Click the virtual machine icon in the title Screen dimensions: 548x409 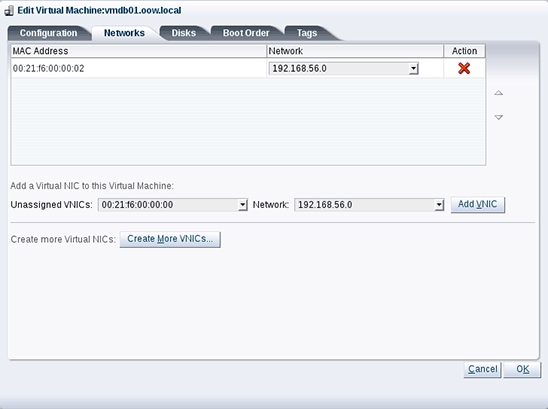coord(9,10)
